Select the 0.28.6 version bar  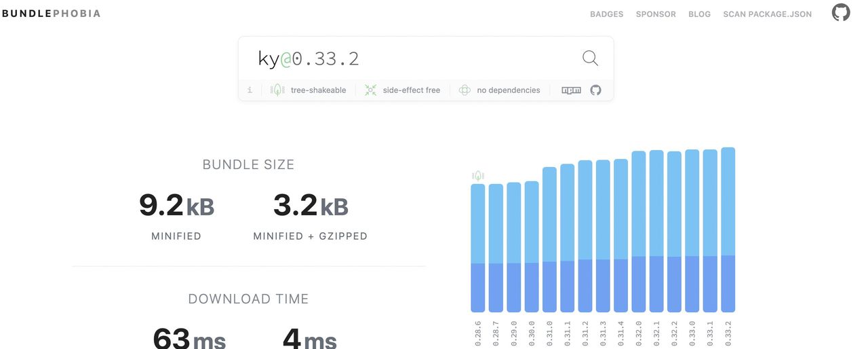[478, 248]
